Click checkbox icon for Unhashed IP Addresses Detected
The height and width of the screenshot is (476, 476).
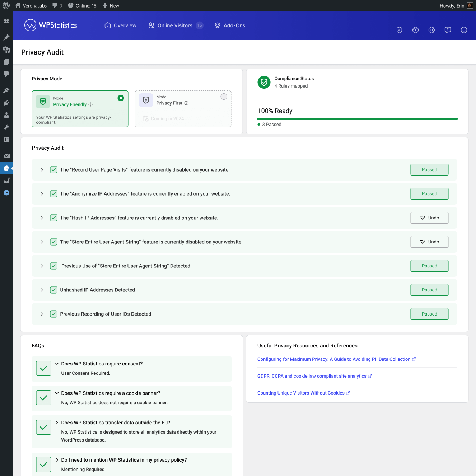pos(53,290)
